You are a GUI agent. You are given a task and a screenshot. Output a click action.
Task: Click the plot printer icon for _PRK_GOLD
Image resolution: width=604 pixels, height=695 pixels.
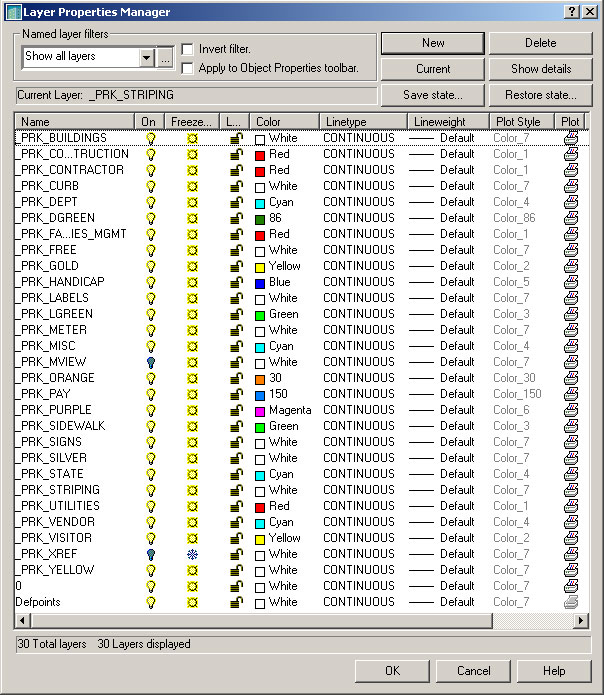pyautogui.click(x=571, y=266)
